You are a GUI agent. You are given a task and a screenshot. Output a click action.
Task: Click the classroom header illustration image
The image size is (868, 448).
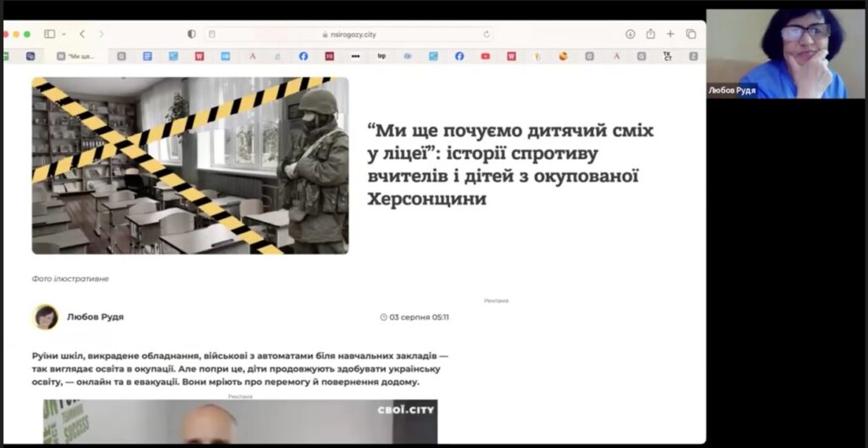point(190,165)
